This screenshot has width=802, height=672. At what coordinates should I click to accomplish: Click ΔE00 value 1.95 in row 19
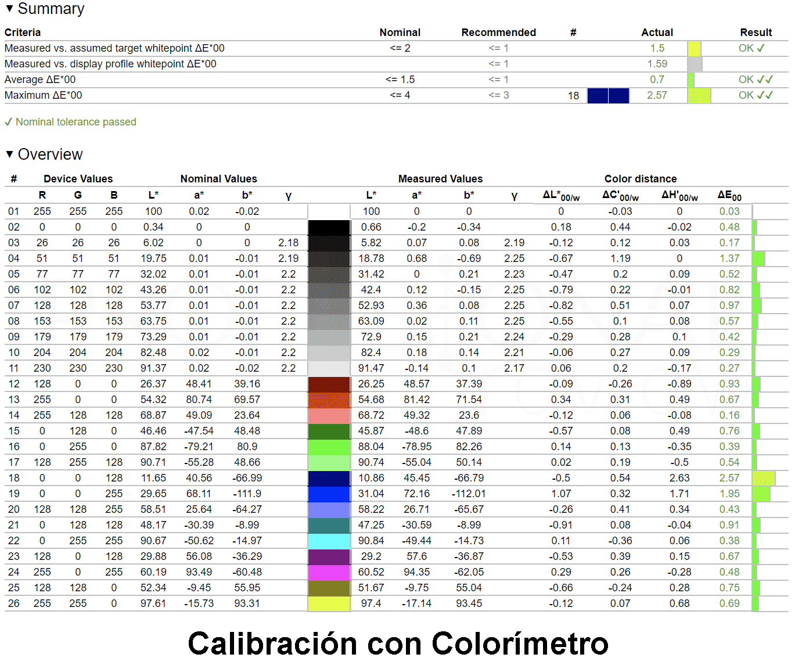pyautogui.click(x=729, y=494)
